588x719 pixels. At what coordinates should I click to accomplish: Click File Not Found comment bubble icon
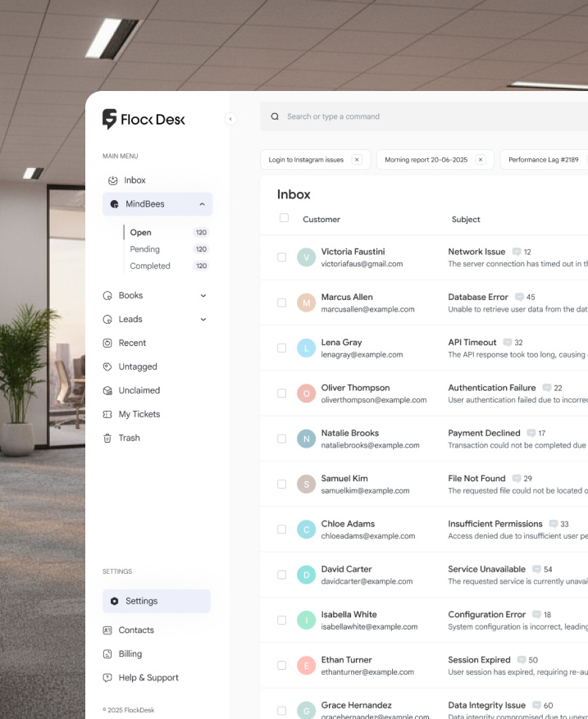517,479
